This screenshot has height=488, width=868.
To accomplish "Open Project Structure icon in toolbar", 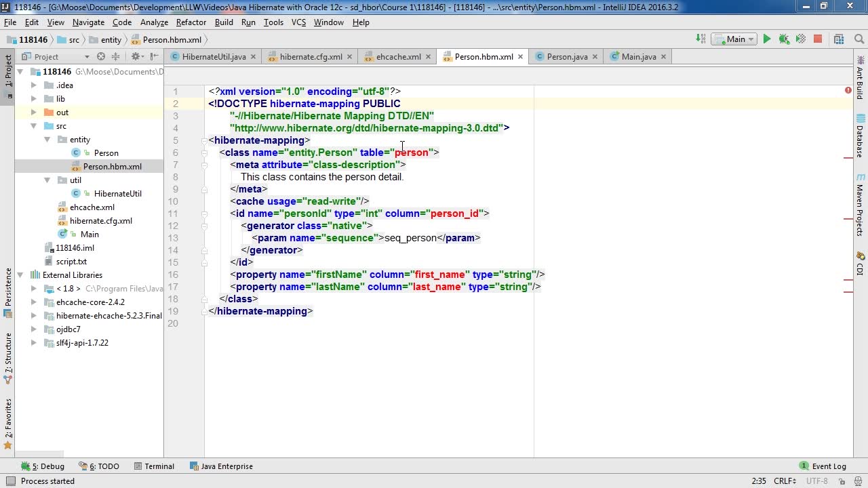I will [840, 39].
